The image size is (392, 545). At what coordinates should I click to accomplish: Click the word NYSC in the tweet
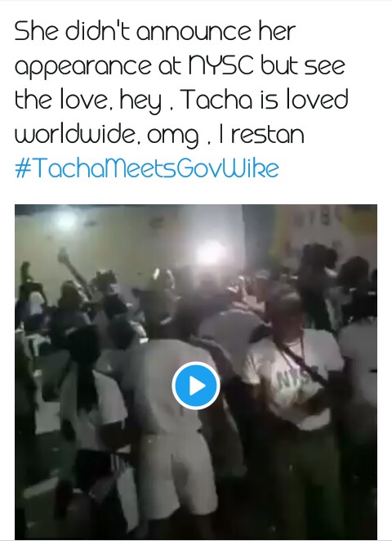point(220,65)
